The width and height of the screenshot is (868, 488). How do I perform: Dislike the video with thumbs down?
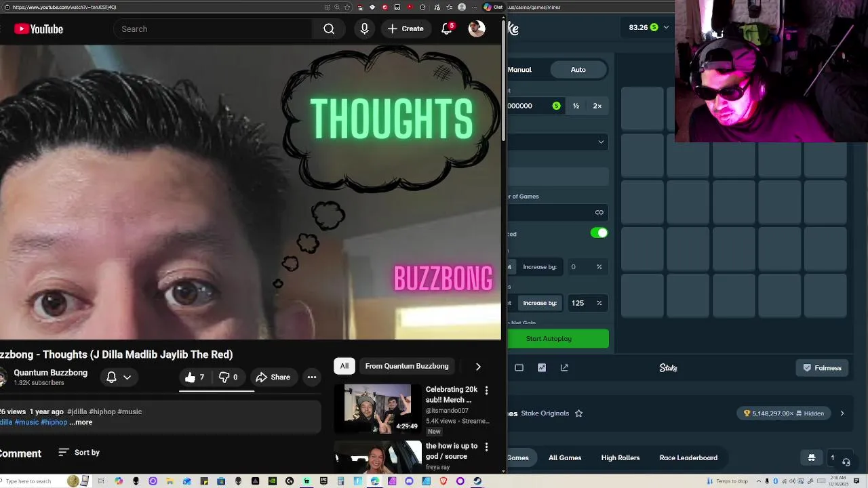(229, 377)
